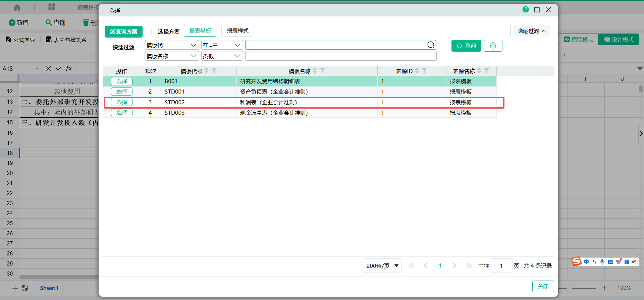Click the filter funnel icon on 来源名称 column

(x=487, y=71)
